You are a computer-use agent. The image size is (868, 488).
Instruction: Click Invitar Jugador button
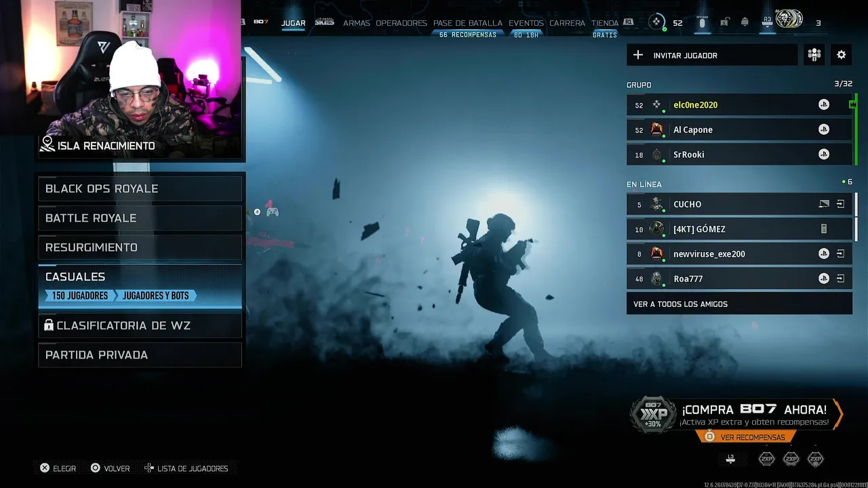pyautogui.click(x=712, y=55)
